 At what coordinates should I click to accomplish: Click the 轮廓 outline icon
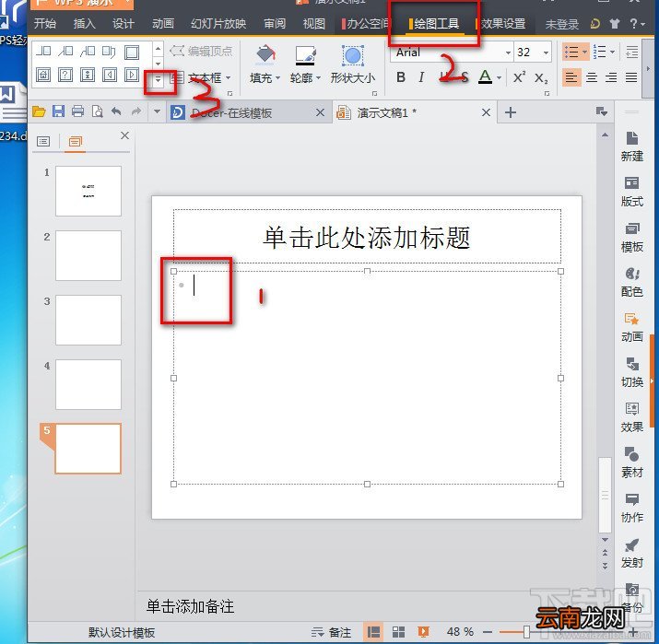pyautogui.click(x=306, y=55)
